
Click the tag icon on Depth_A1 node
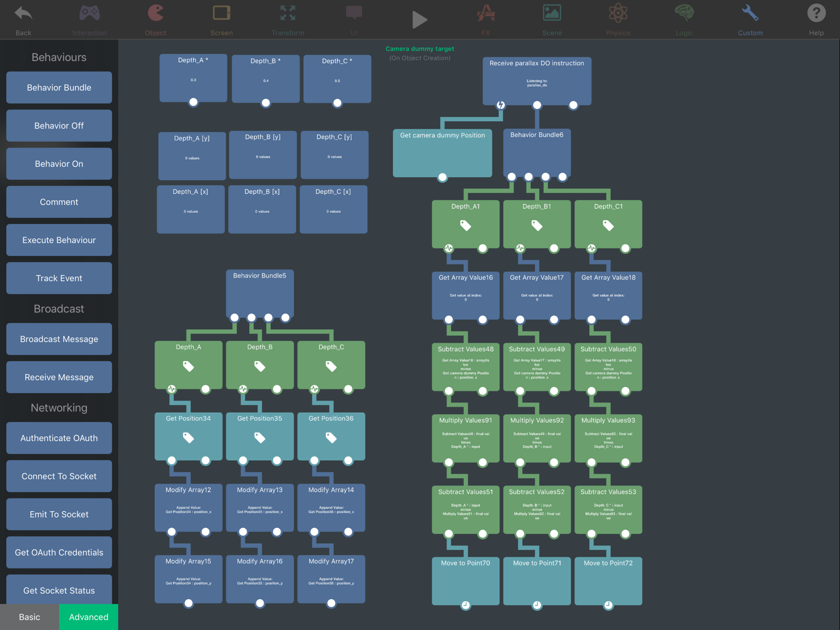tap(466, 226)
